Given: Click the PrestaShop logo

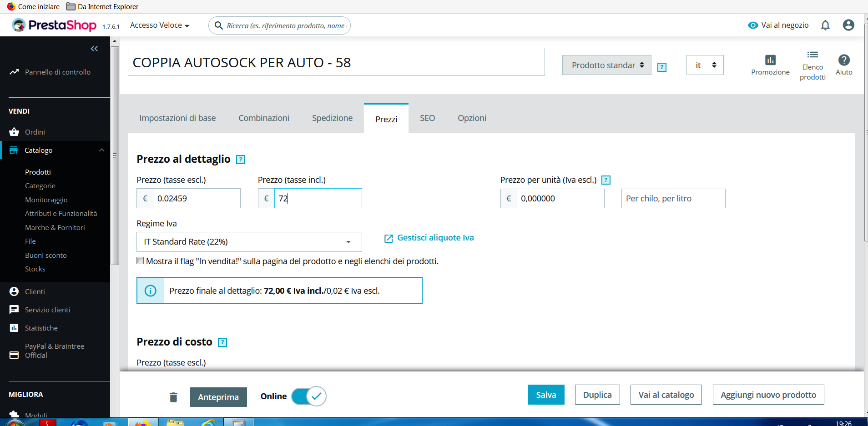Looking at the screenshot, I should [54, 25].
